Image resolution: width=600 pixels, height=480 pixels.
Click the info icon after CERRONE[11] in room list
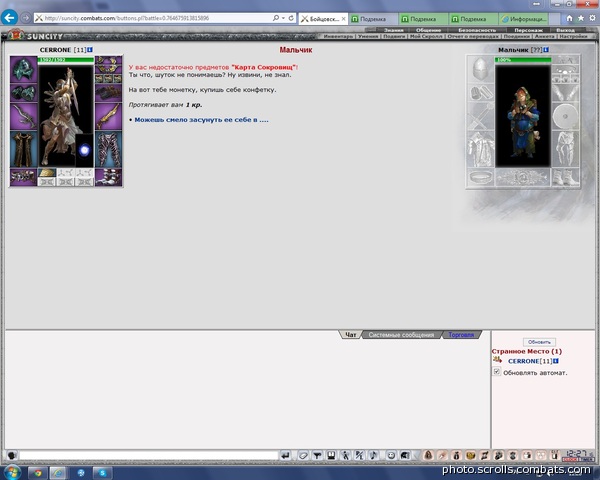click(556, 361)
